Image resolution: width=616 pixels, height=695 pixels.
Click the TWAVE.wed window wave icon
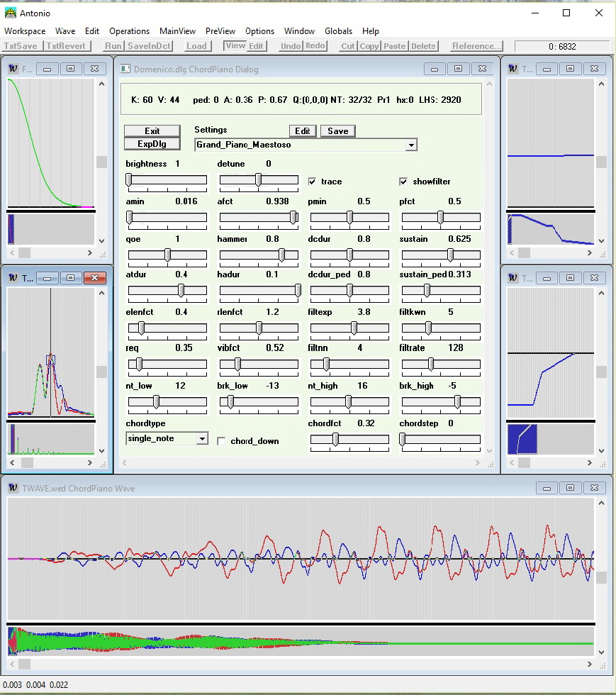point(13,488)
